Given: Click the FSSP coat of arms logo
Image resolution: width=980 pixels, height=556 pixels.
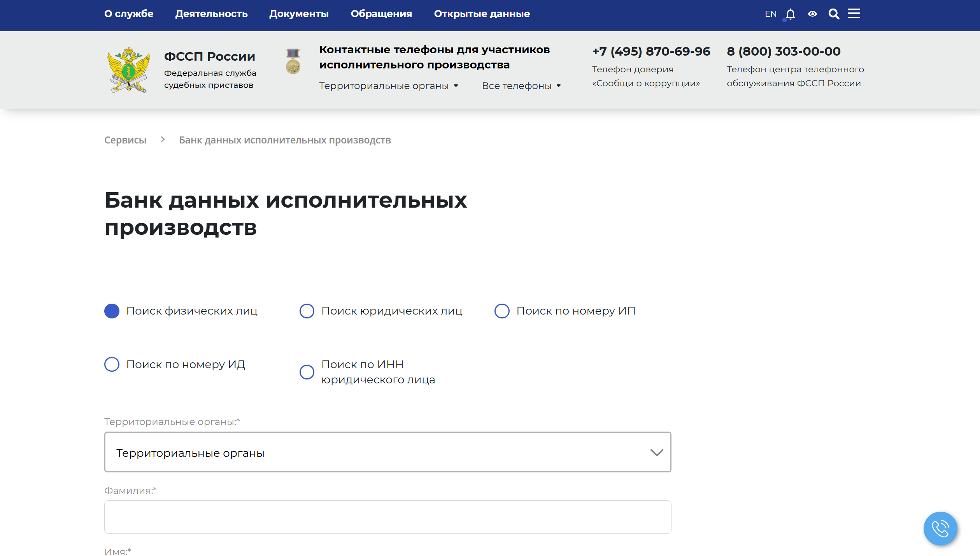Looking at the screenshot, I should 129,70.
